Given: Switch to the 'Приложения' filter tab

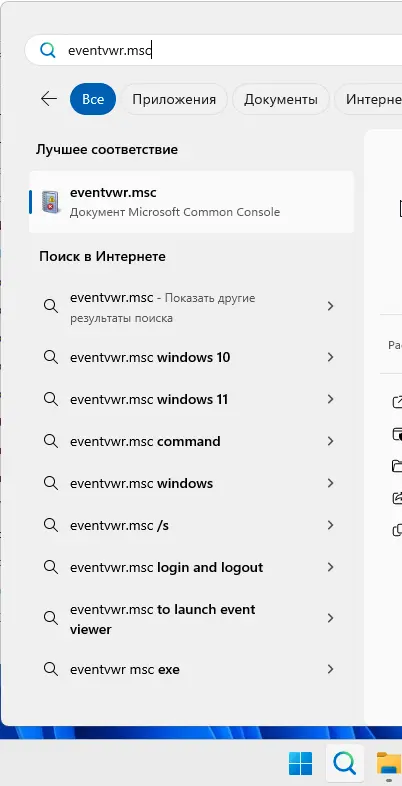Looking at the screenshot, I should click(174, 99).
